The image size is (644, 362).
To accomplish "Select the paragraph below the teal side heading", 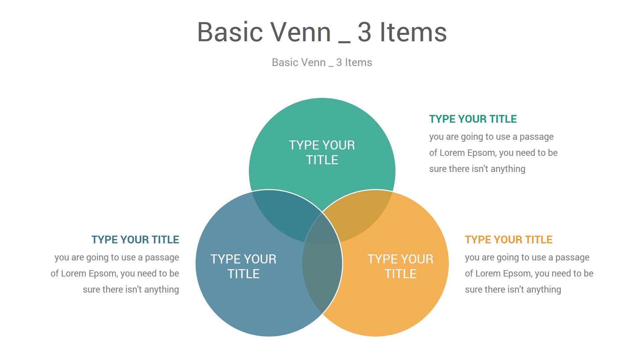I will (x=493, y=153).
